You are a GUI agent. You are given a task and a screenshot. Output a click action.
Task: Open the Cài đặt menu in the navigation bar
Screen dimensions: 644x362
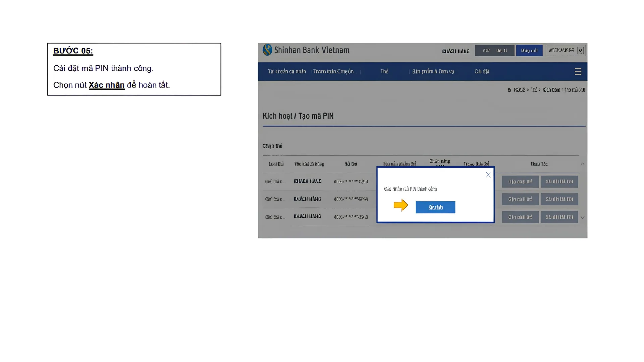482,71
